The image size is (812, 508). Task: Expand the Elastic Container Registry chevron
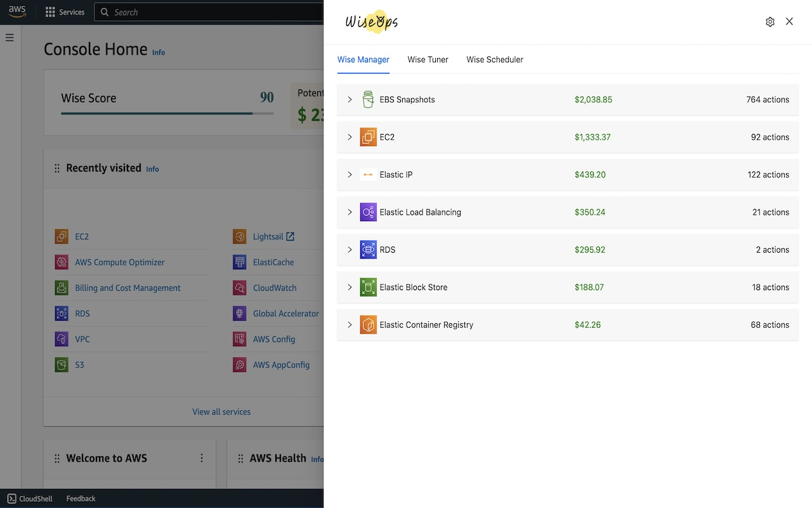tap(350, 324)
